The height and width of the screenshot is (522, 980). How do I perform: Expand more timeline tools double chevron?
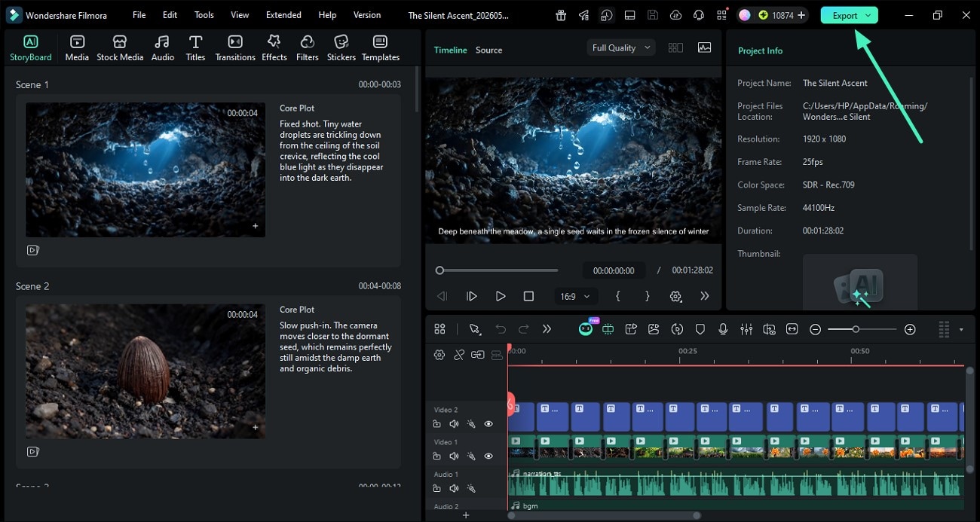(x=547, y=329)
